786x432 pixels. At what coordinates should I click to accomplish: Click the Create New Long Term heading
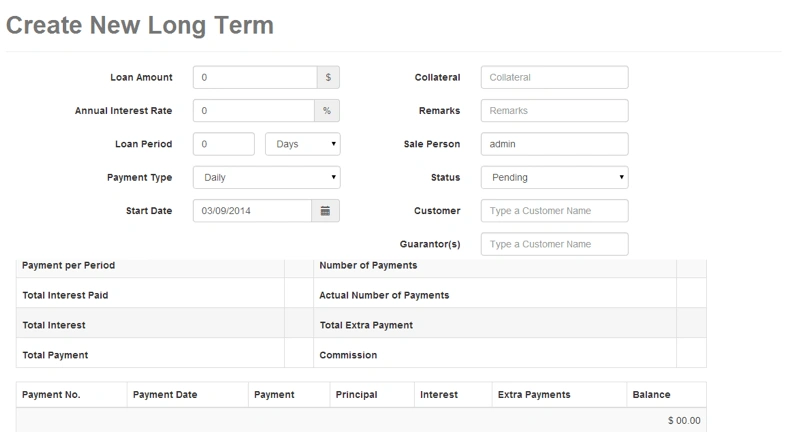pyautogui.click(x=140, y=26)
